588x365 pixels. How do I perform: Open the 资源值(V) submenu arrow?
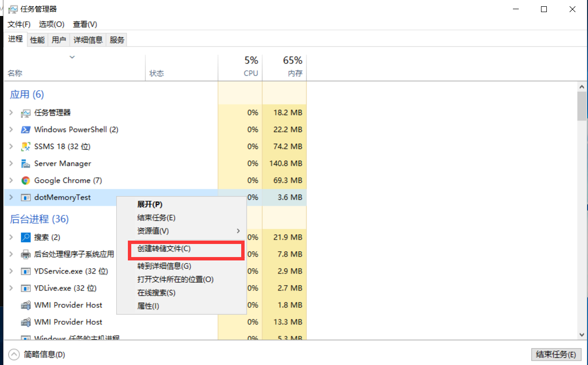click(238, 231)
